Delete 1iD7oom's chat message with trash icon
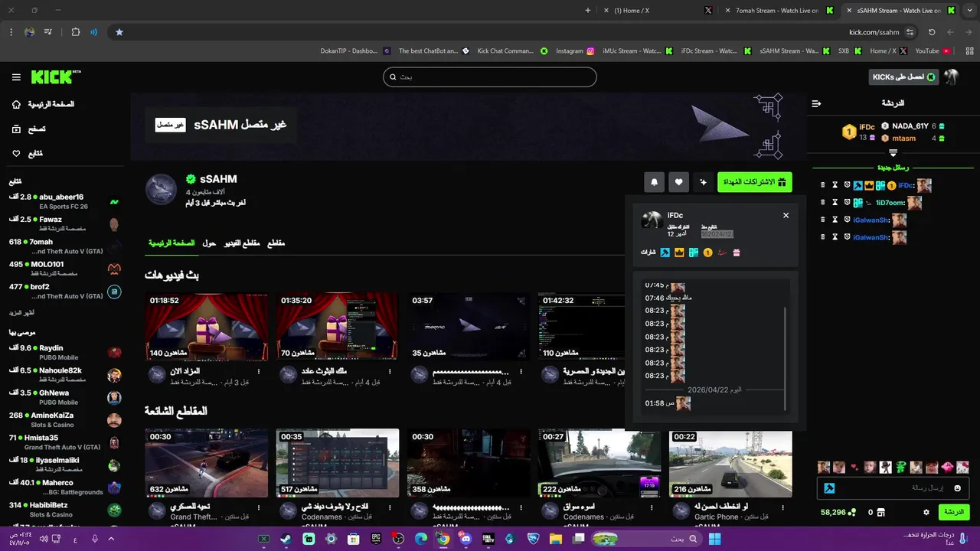The width and height of the screenshot is (980, 551). (822, 203)
